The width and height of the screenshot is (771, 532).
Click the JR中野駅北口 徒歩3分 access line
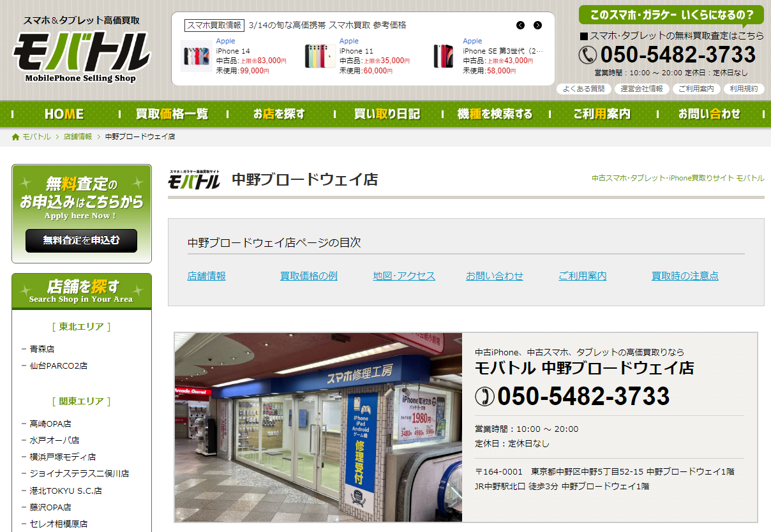tap(562, 487)
